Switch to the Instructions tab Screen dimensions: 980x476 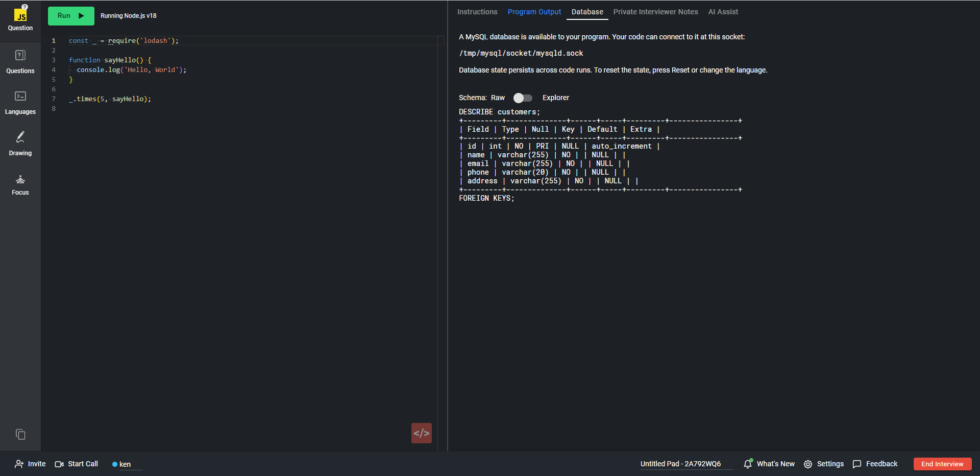point(477,12)
